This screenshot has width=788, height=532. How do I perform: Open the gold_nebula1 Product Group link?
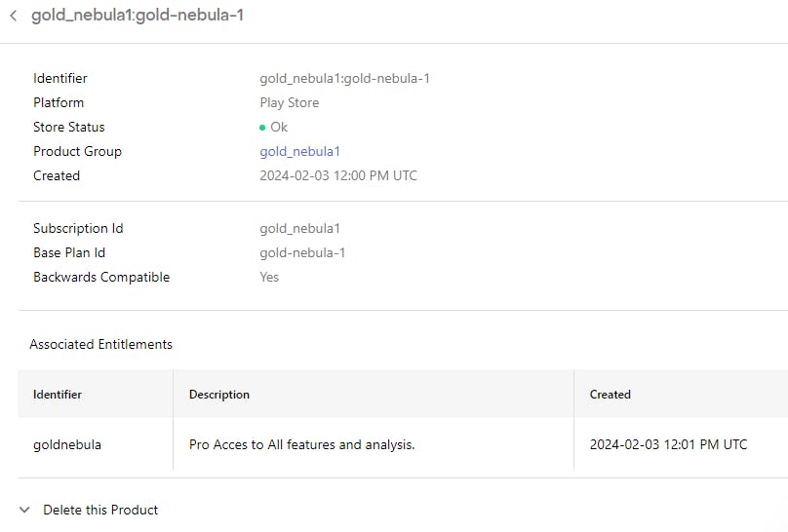pyautogui.click(x=299, y=151)
